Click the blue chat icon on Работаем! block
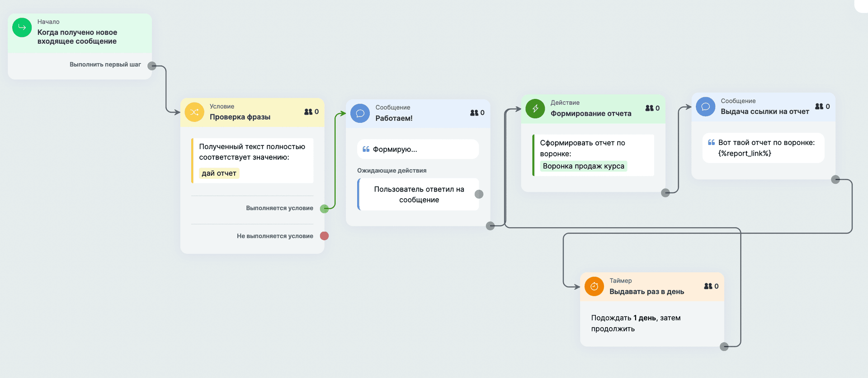868x378 pixels. click(360, 113)
